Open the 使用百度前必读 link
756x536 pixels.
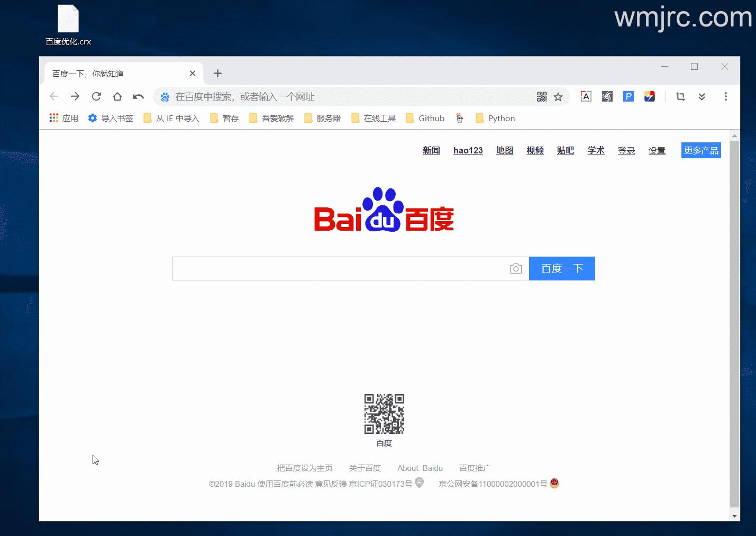(x=285, y=484)
